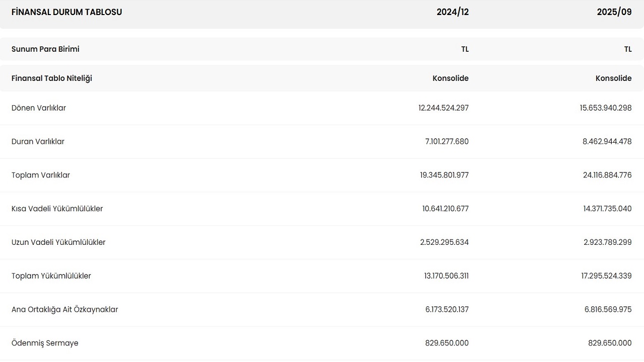Select the Duran Varlıklar row label
Viewport: 644px width, 362px height.
click(38, 142)
